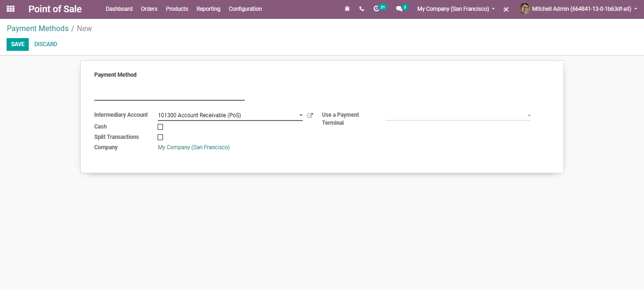Viewport: 644px width, 290px height.
Task: Go back to Payment Methods breadcrumb
Action: pos(38,29)
